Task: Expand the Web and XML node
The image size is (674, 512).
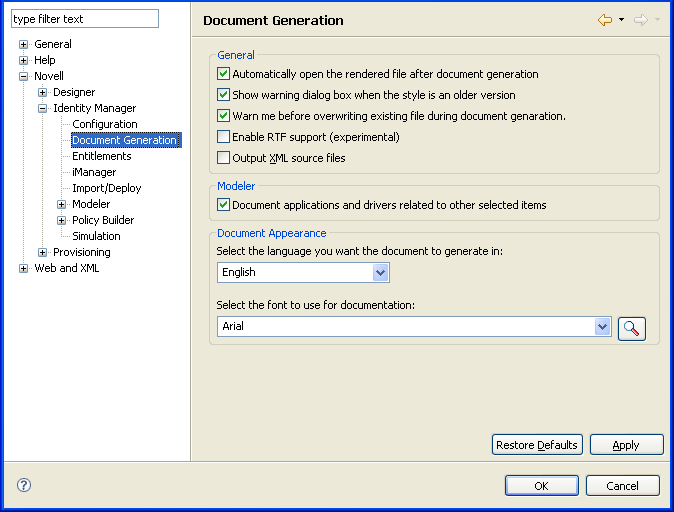Action: pyautogui.click(x=23, y=268)
